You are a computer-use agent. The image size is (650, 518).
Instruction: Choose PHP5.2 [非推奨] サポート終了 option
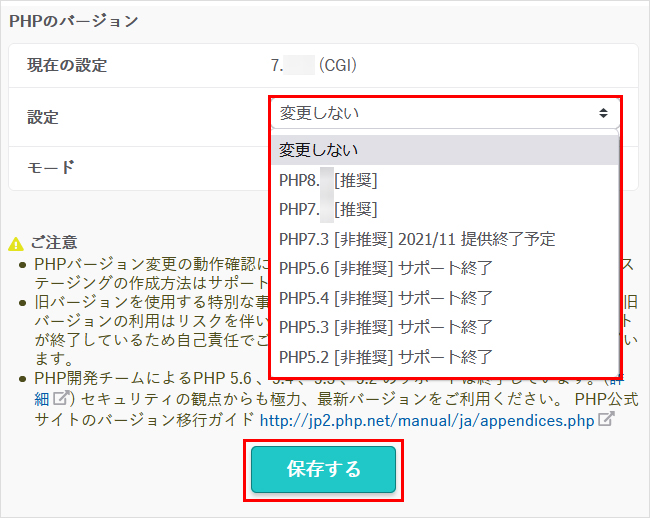click(385, 356)
